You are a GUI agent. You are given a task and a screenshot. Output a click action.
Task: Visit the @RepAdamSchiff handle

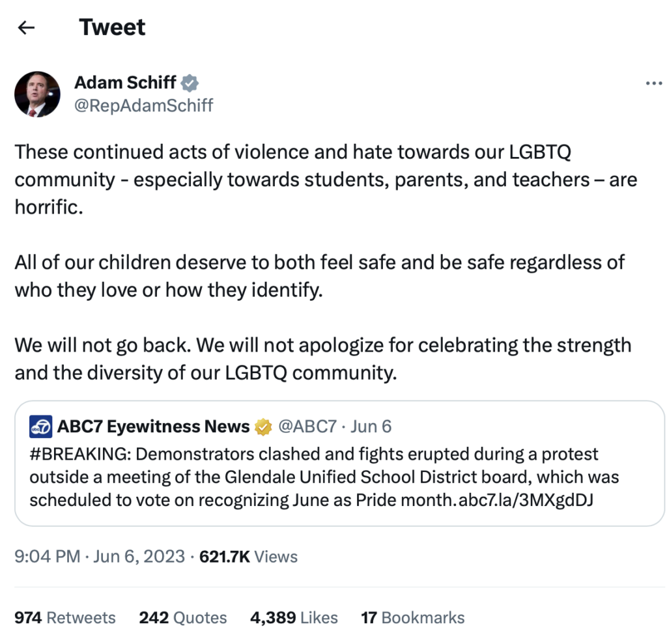coord(143,105)
